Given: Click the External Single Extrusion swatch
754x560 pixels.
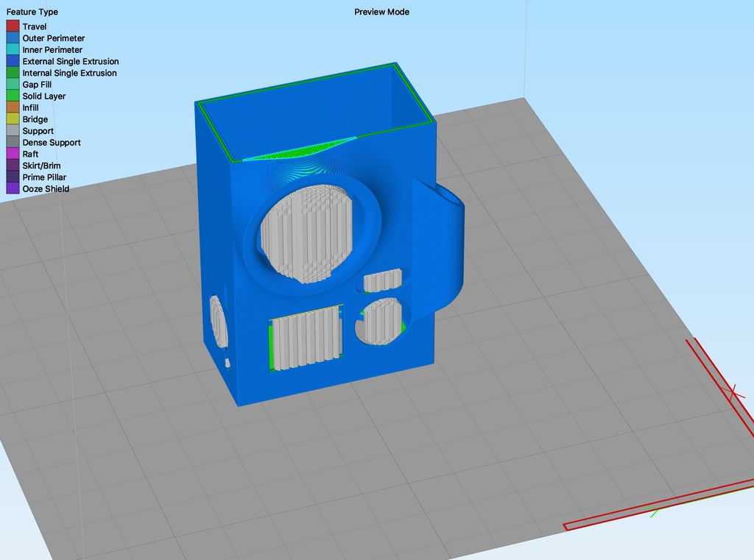Looking at the screenshot, I should (13, 61).
